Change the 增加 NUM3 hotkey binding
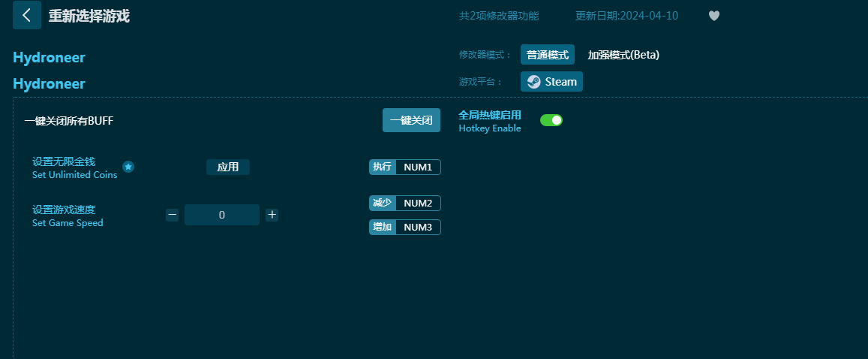 click(405, 227)
